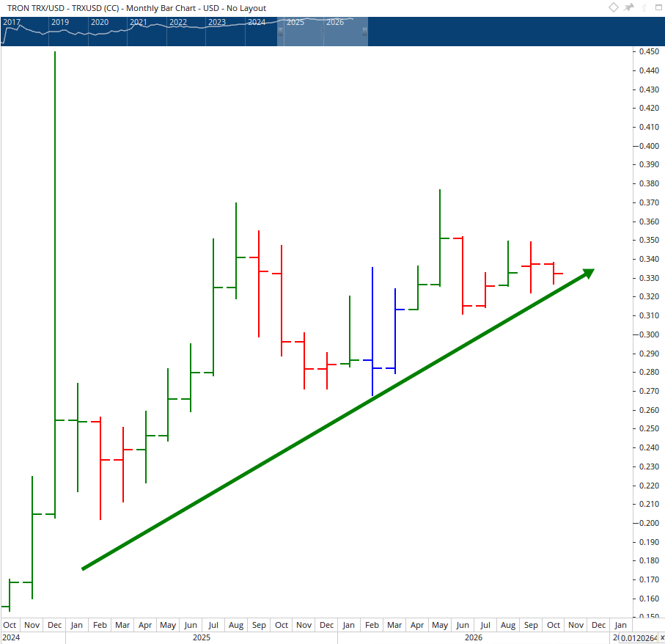The width and height of the screenshot is (665, 644).
Task: Grab the right handle of the navigator range
Action: tap(364, 32)
